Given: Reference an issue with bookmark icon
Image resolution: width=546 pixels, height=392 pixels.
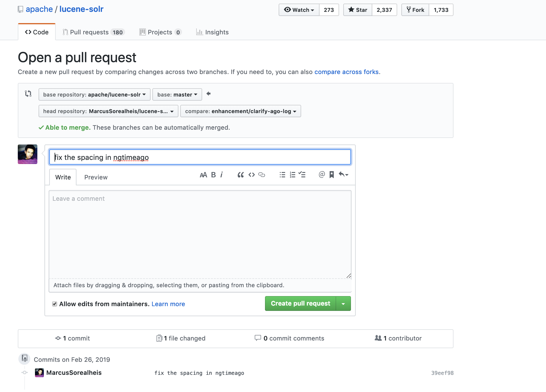Looking at the screenshot, I should click(332, 175).
